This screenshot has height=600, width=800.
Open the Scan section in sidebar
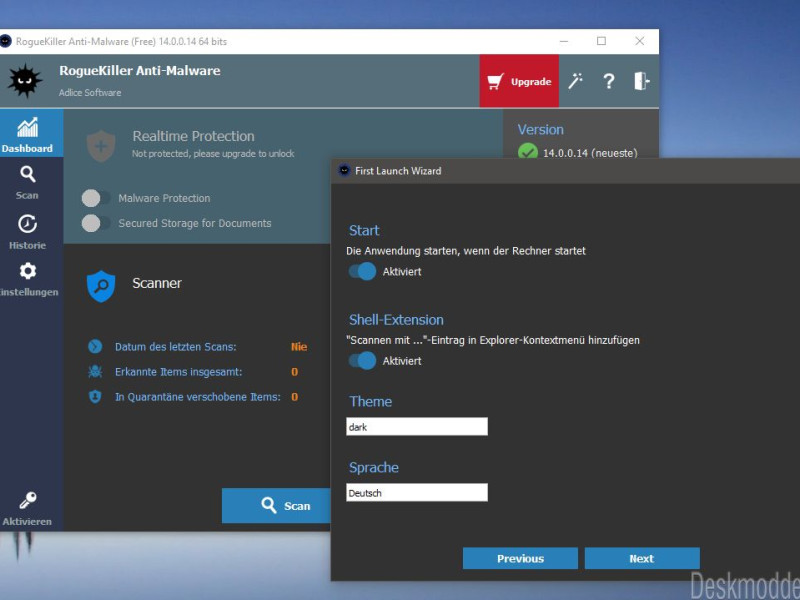(28, 182)
